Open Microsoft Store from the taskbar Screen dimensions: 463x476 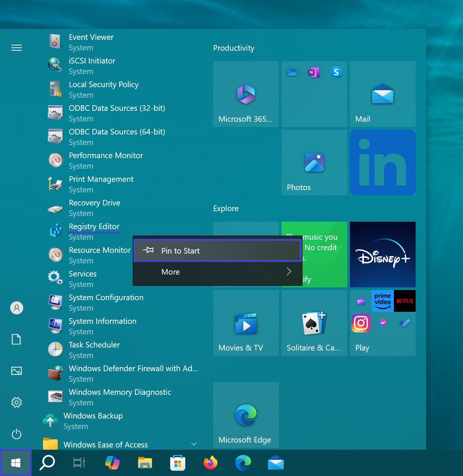[178, 463]
